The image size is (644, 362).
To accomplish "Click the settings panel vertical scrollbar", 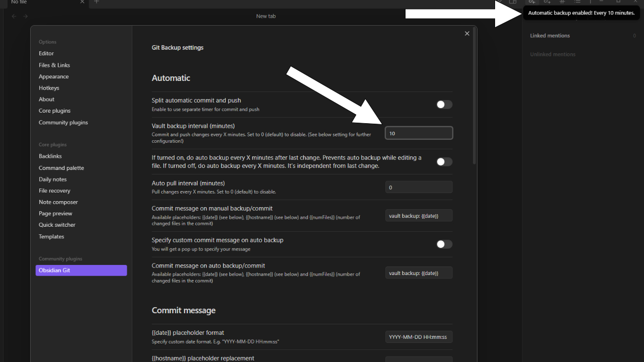I will coord(474,101).
